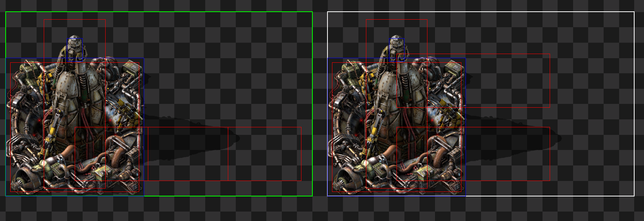The image size is (644, 221).
Task: Select the machine sprite in the green-outlined frame
Action: (75, 115)
